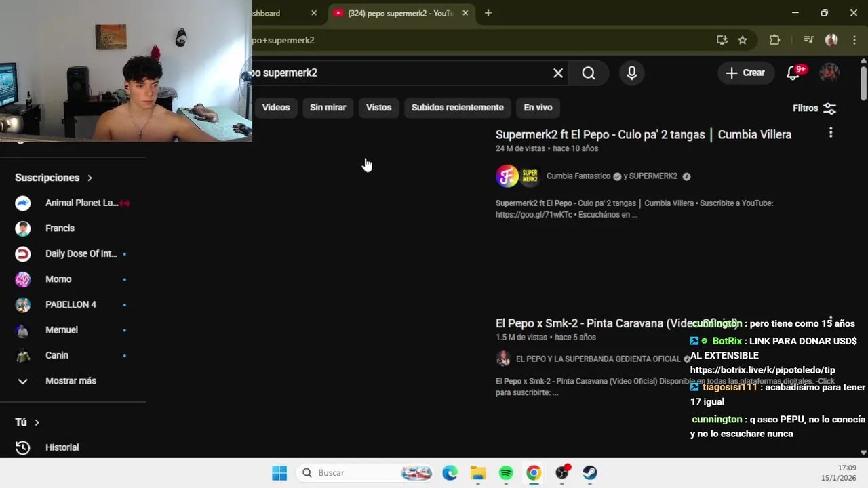868x488 pixels.
Task: Open Francis channel in subscriptions
Action: [60, 228]
